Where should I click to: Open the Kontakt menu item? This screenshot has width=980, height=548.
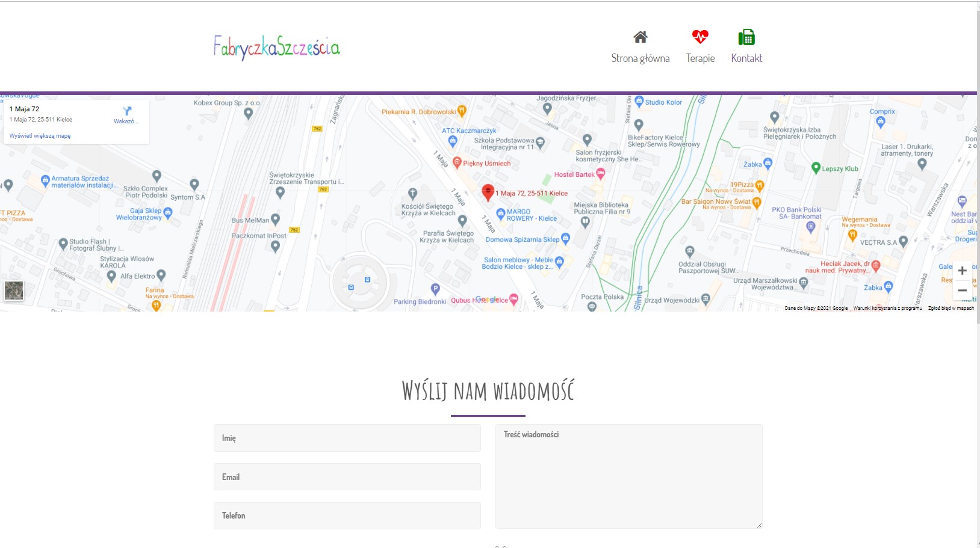click(746, 58)
